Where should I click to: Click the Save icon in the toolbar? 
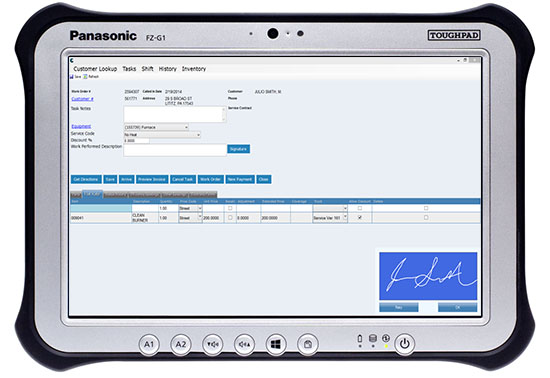tap(72, 76)
